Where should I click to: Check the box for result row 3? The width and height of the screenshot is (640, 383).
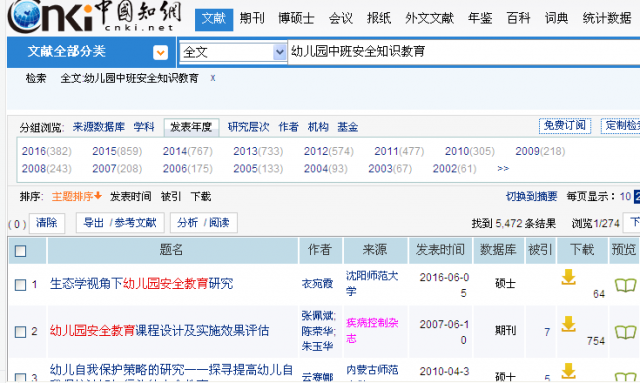(x=20, y=377)
